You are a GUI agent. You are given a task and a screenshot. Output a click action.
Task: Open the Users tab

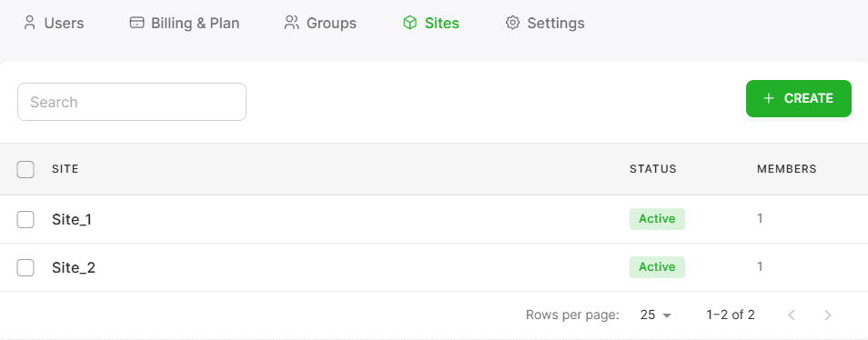pyautogui.click(x=54, y=24)
